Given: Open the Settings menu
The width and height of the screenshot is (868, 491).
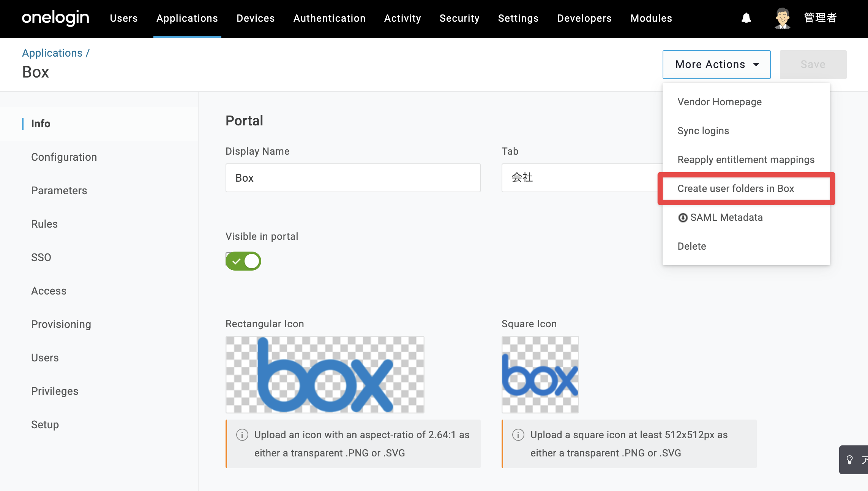Looking at the screenshot, I should [518, 18].
